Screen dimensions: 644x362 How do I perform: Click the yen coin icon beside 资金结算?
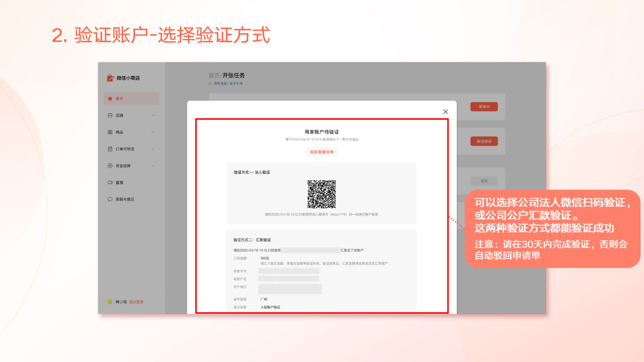click(x=110, y=165)
